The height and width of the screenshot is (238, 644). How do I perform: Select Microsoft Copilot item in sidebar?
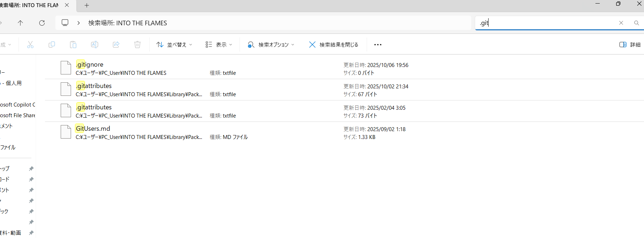[17, 104]
